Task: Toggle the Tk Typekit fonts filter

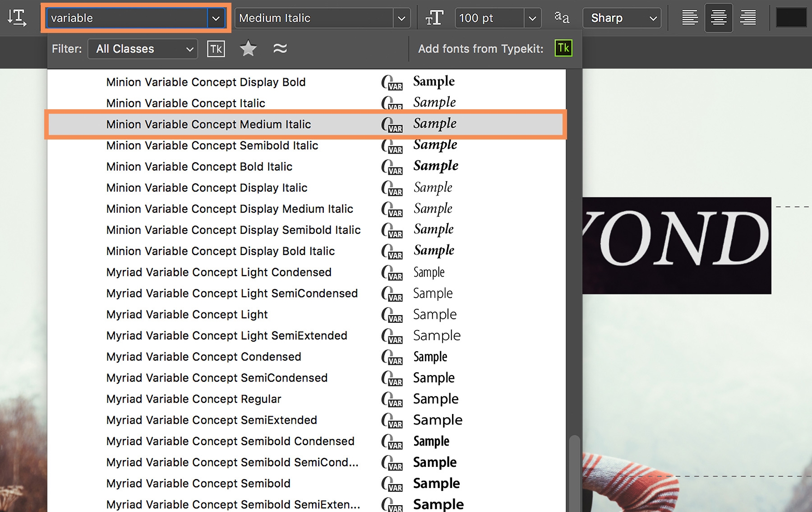Action: 216,48
